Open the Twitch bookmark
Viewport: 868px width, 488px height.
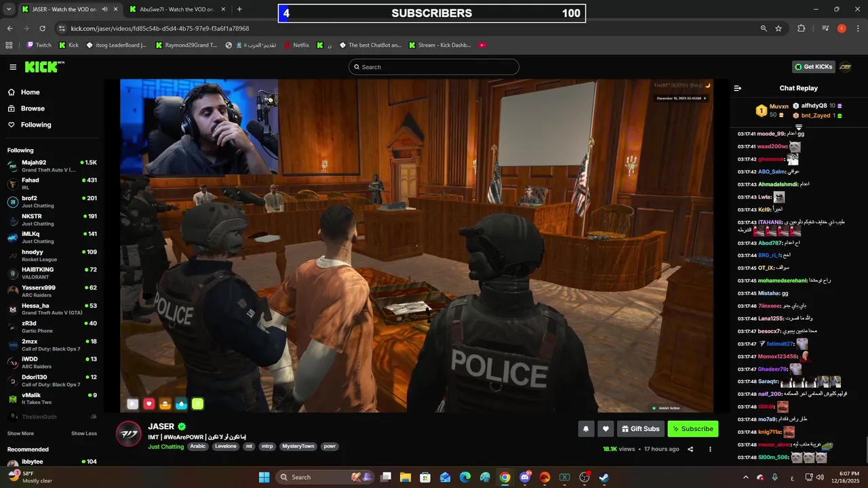39,45
